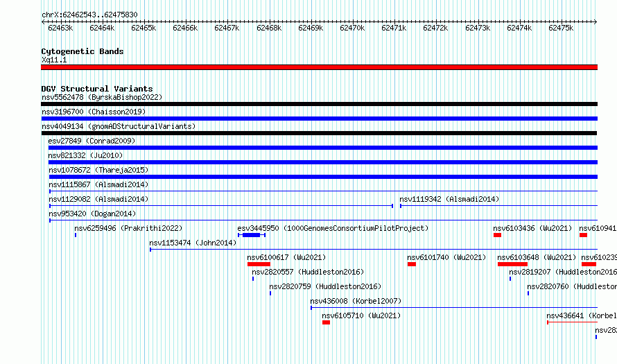Image resolution: width=617 pixels, height=364 pixels.
Task: Click red nsv6105710 variant block
Action: click(327, 322)
